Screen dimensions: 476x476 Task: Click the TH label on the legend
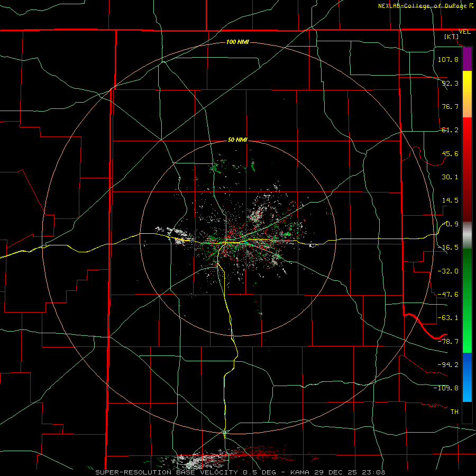[x=454, y=411]
